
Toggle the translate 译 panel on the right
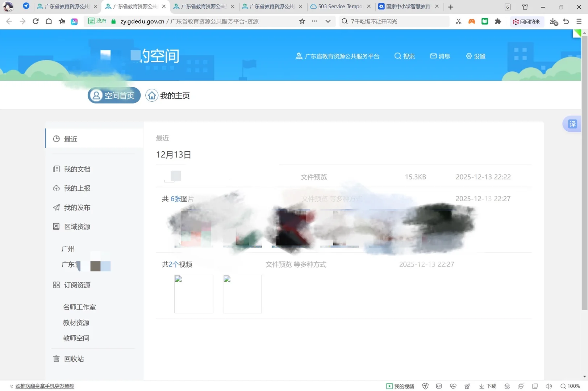[572, 124]
